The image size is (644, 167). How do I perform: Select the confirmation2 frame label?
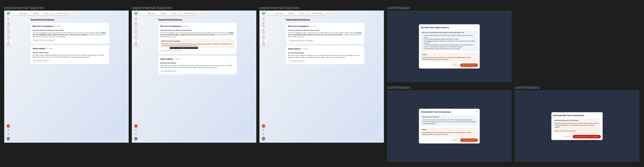tap(527, 87)
